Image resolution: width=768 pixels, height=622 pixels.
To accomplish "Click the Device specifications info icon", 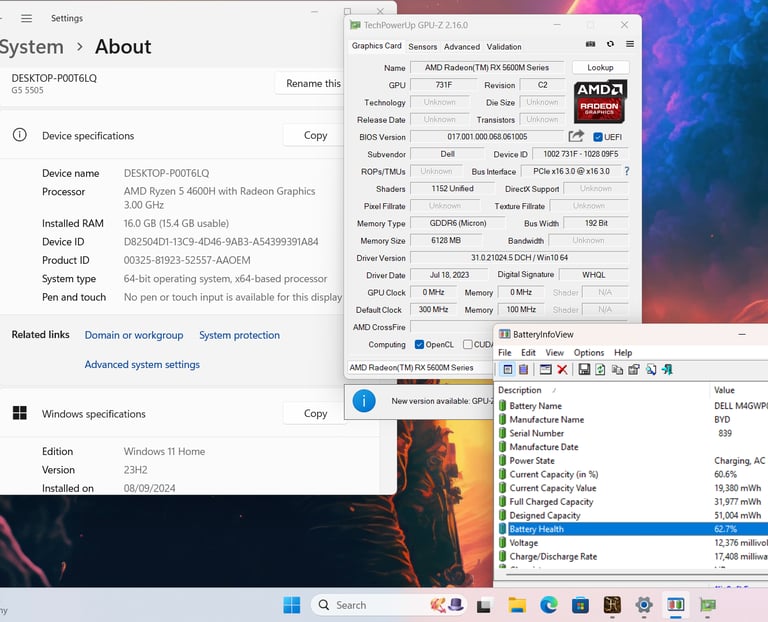I will click(x=20, y=135).
